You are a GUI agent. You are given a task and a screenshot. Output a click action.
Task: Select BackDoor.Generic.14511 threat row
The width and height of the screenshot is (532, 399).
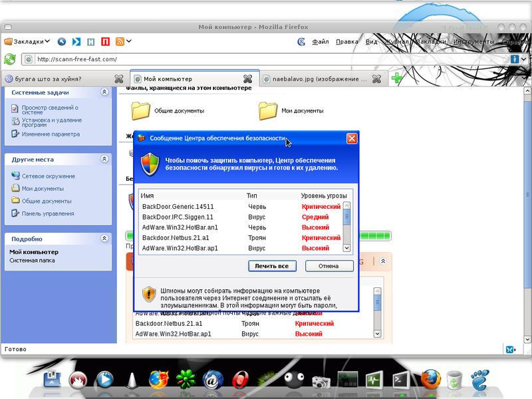point(241,206)
